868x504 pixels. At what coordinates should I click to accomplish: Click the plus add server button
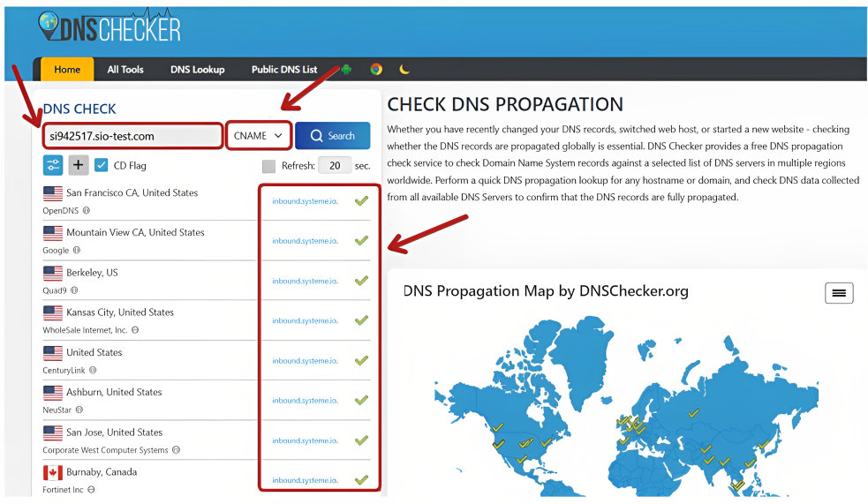pyautogui.click(x=78, y=165)
